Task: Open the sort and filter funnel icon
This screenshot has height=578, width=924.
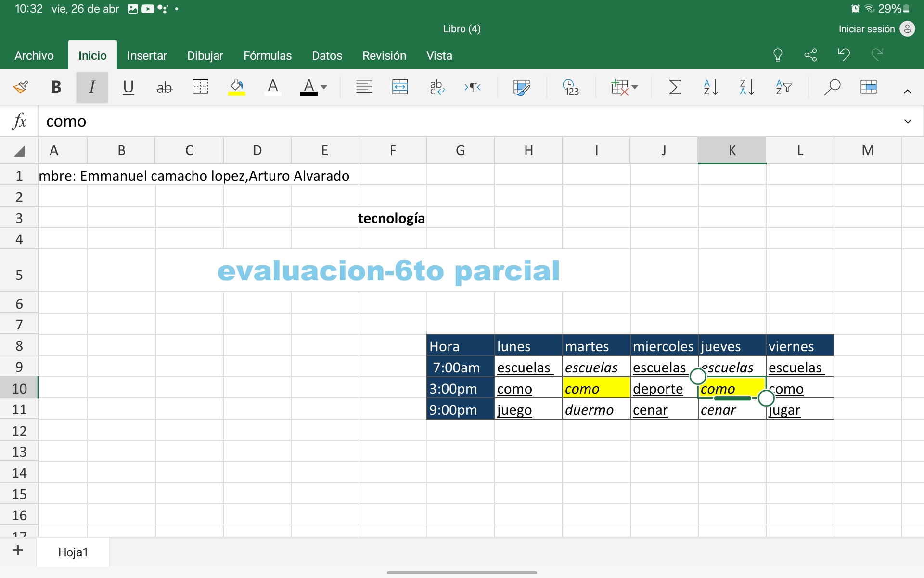Action: coord(783,87)
